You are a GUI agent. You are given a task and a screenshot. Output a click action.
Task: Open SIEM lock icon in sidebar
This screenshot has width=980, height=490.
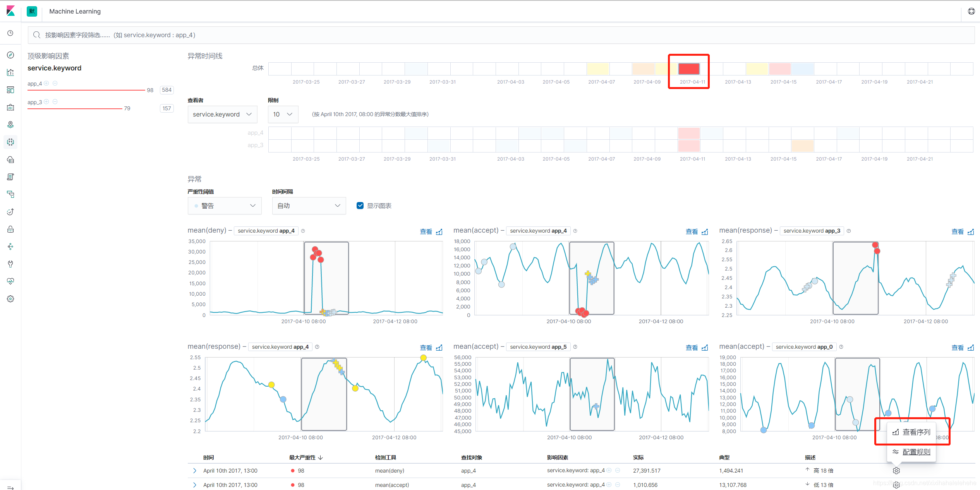click(x=10, y=229)
